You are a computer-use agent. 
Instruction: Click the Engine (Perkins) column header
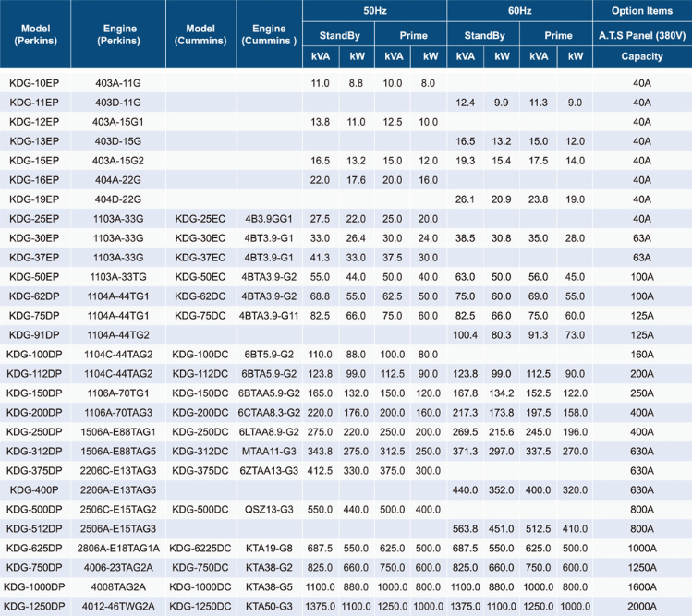(x=118, y=34)
